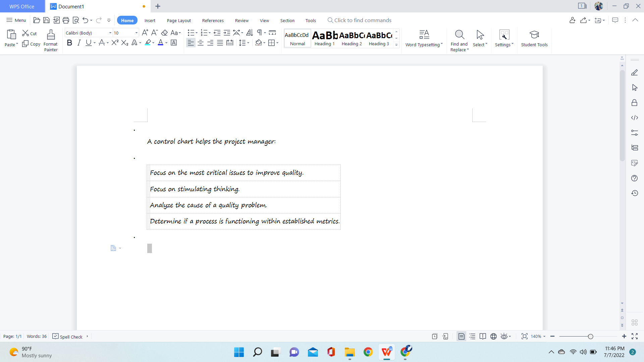This screenshot has height=362, width=644.
Task: Apply the Heading 1 style
Action: click(x=324, y=38)
